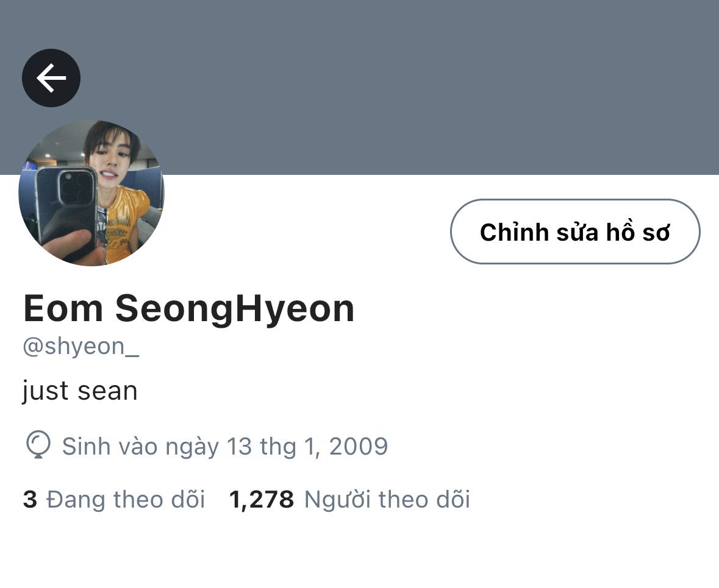Tap the birthday balloon icon
The image size is (719, 588).
coord(38,444)
